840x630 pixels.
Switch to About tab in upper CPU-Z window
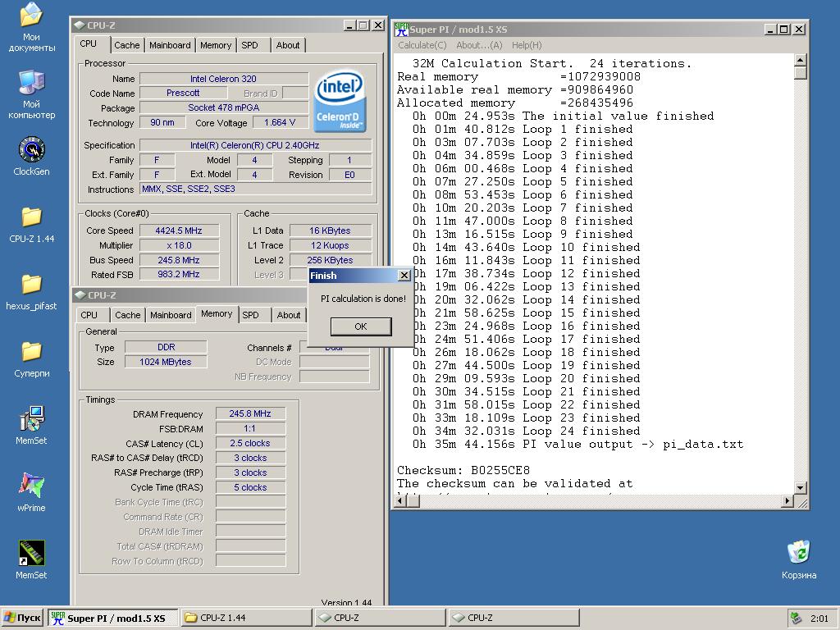[x=288, y=46]
